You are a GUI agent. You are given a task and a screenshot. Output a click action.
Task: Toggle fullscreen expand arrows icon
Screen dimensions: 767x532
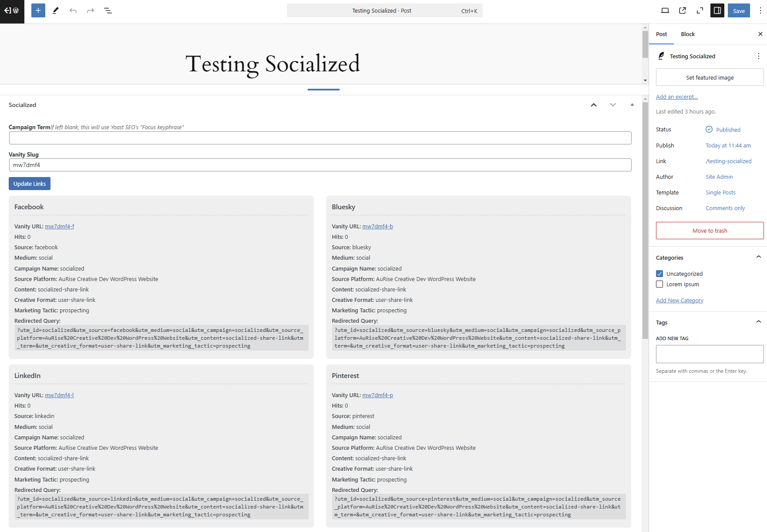point(700,10)
